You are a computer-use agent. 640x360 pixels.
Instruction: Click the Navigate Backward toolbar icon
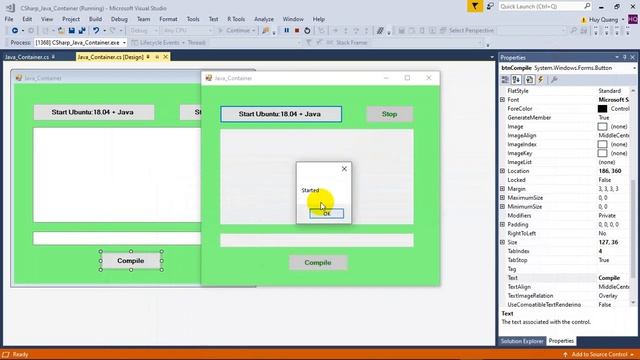15,31
